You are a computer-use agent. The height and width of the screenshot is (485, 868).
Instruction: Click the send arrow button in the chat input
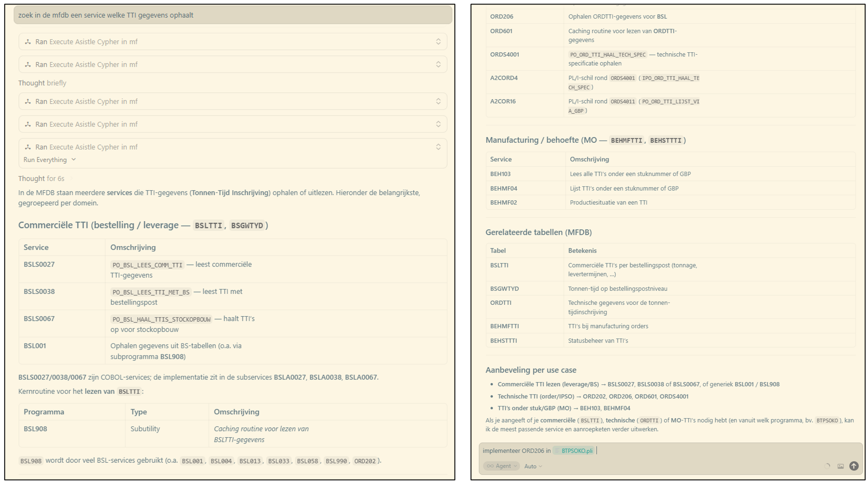pos(853,466)
